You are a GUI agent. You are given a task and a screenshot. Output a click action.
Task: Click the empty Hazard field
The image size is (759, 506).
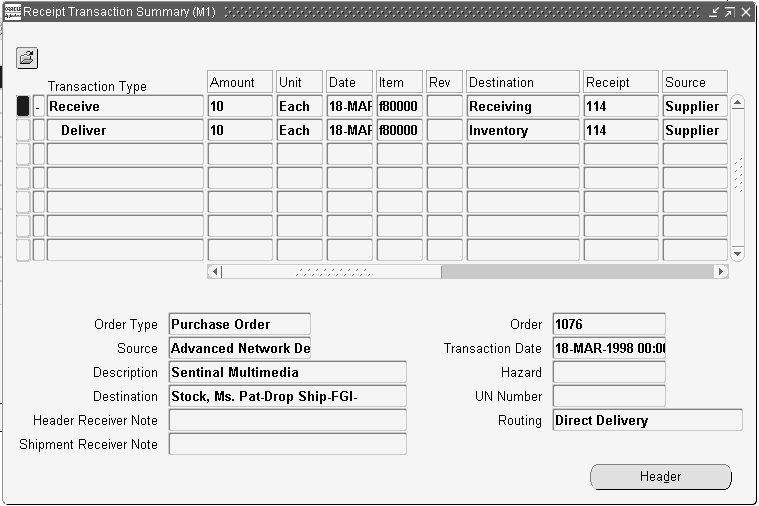(609, 372)
